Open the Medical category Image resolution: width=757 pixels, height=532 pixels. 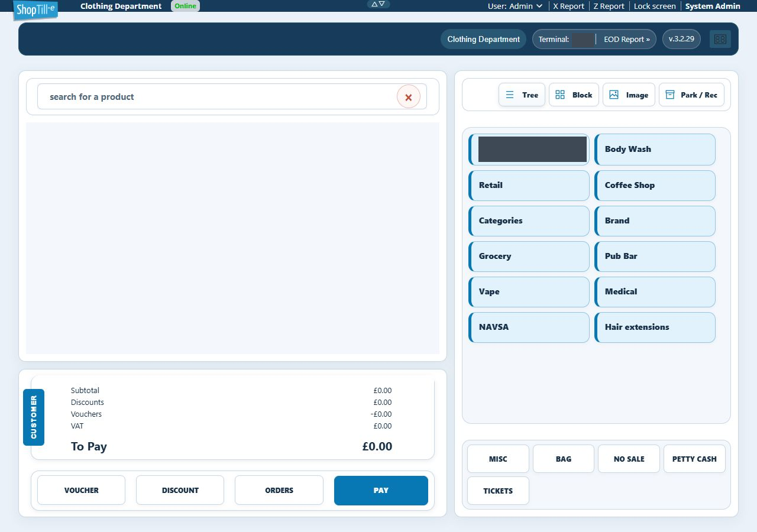pyautogui.click(x=655, y=292)
